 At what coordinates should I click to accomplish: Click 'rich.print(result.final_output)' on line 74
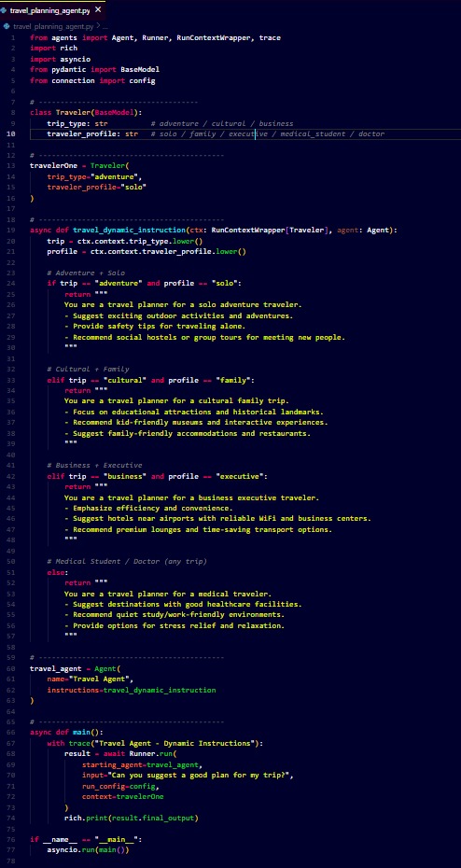click(132, 819)
